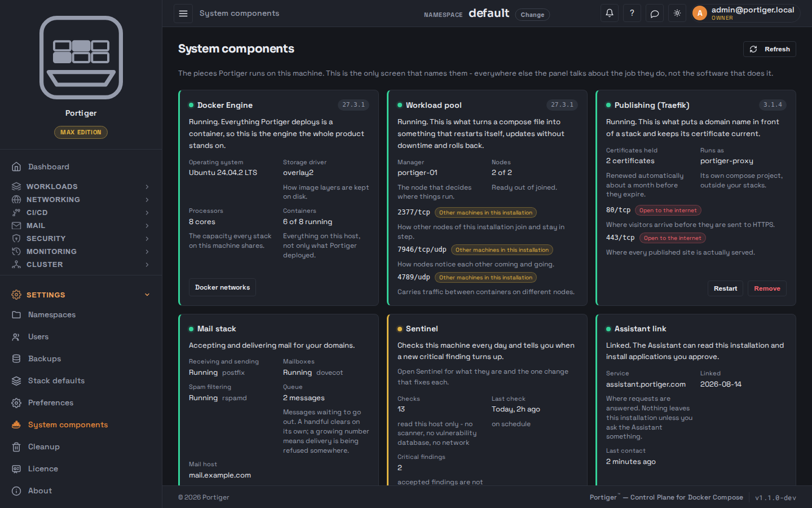
Task: Click the Security shield icon
Action: click(x=16, y=238)
